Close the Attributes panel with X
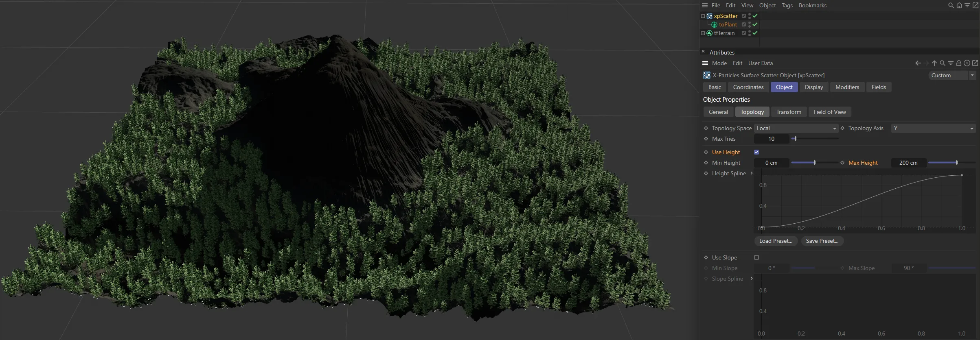Screen dimensions: 980x340 point(703,52)
